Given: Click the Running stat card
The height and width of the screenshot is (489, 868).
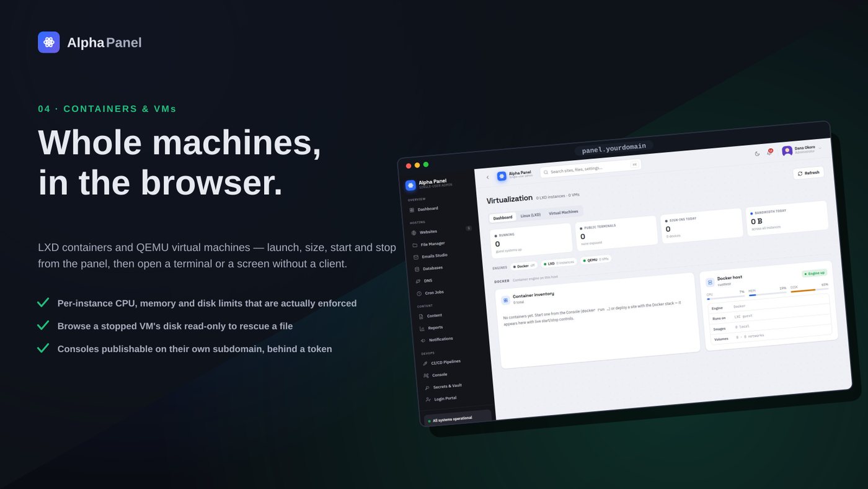Looking at the screenshot, I should pyautogui.click(x=531, y=240).
